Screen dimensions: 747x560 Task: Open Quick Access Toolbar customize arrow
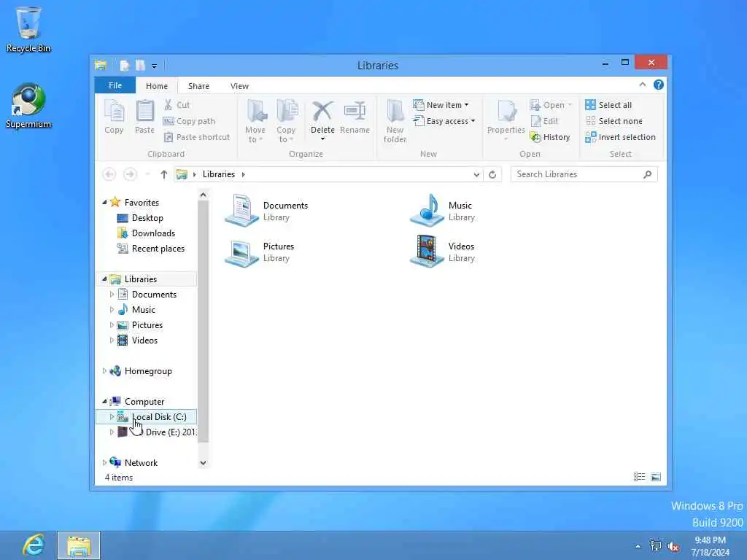(x=155, y=66)
